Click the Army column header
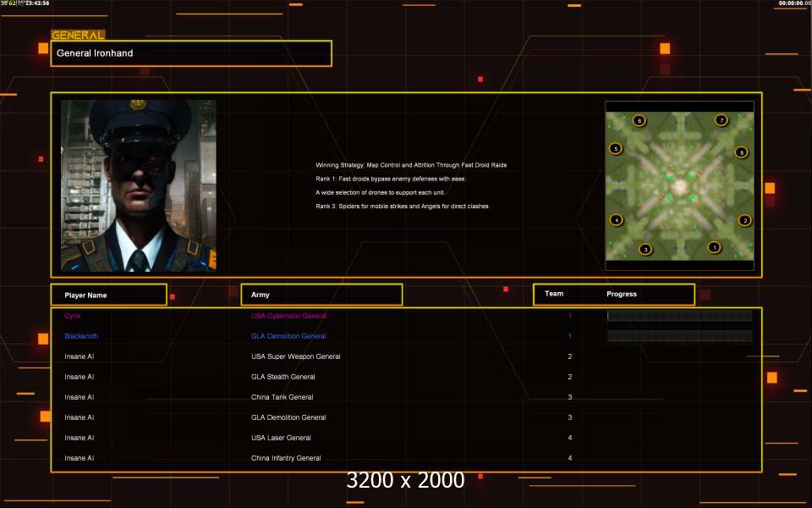The width and height of the screenshot is (812, 508). [x=321, y=295]
